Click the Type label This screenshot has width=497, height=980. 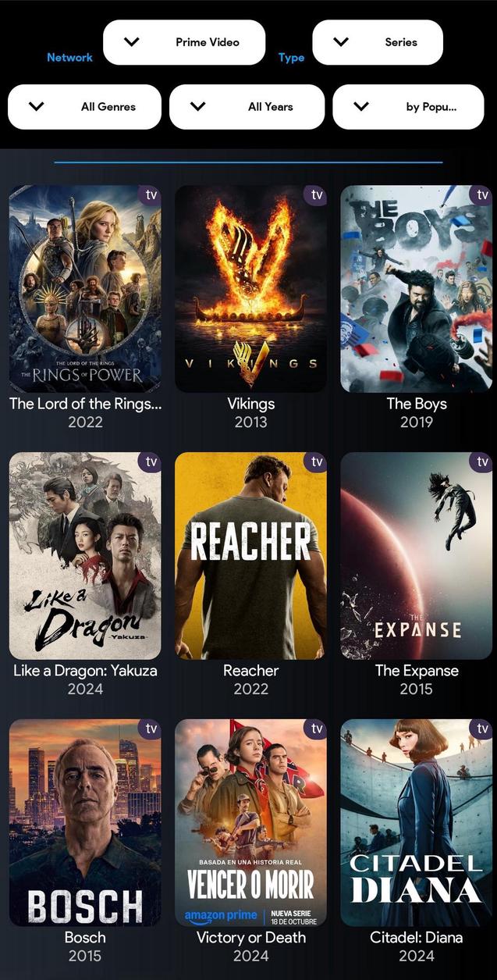tap(291, 58)
